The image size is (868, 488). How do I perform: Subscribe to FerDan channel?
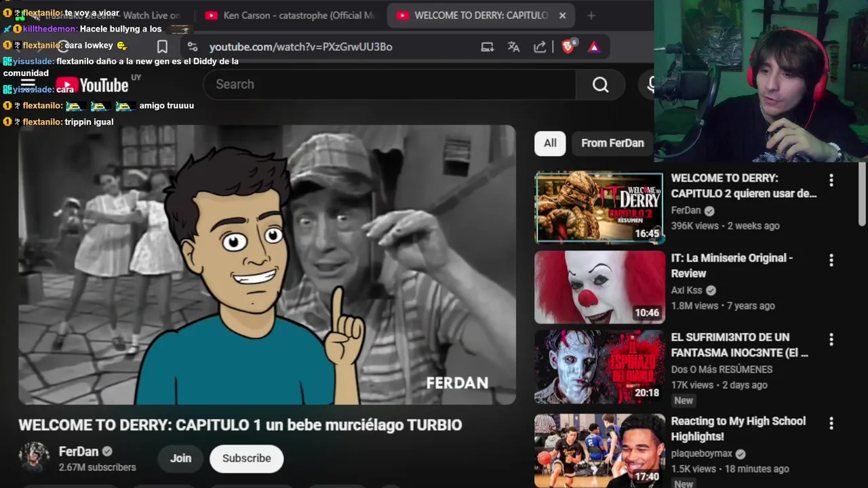246,458
